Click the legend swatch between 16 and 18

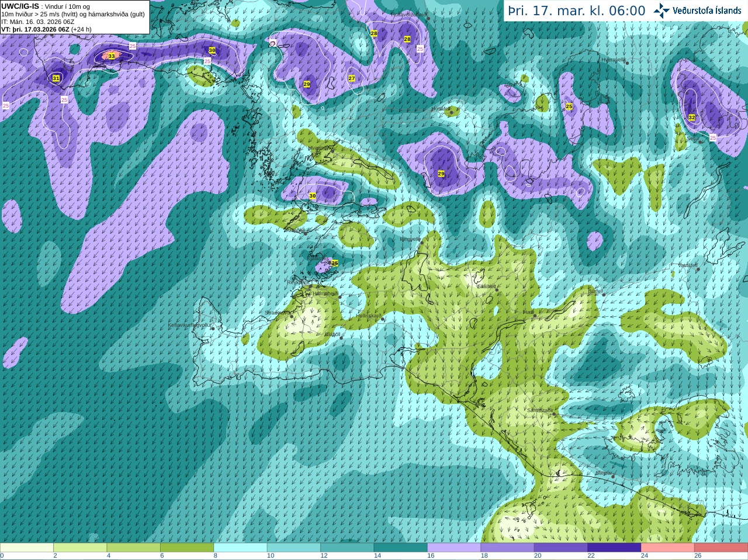[x=454, y=548]
